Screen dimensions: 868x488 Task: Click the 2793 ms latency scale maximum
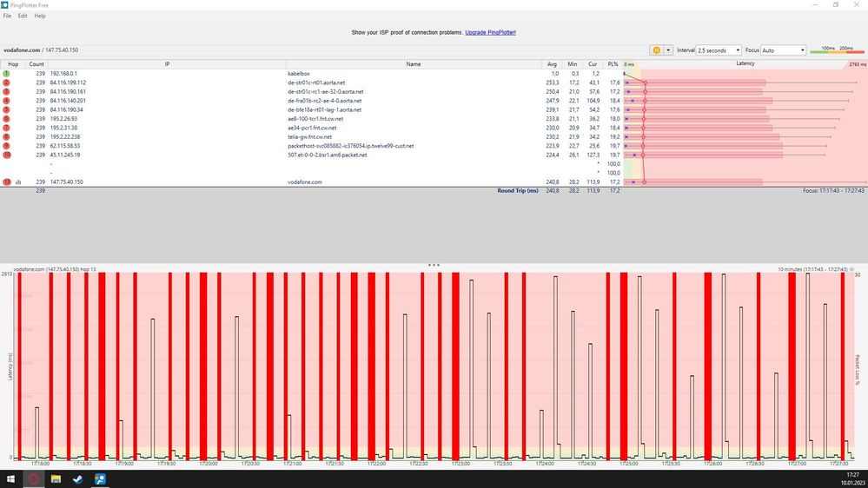click(x=857, y=65)
